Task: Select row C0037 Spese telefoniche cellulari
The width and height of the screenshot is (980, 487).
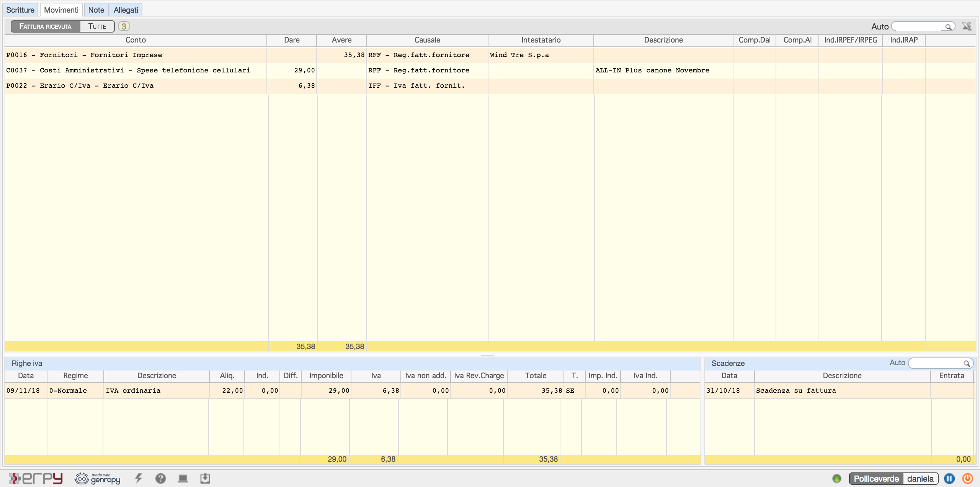Action: click(x=490, y=71)
